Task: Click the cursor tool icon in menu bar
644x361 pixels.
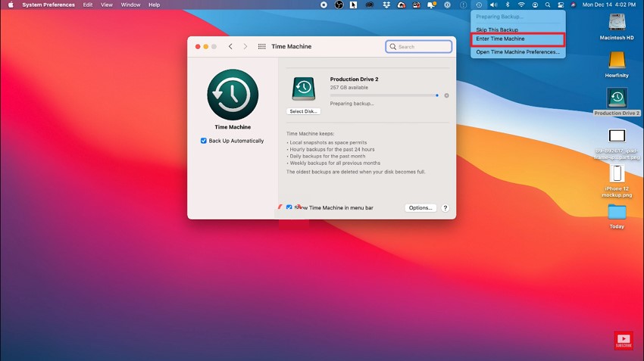Action: tap(353, 5)
